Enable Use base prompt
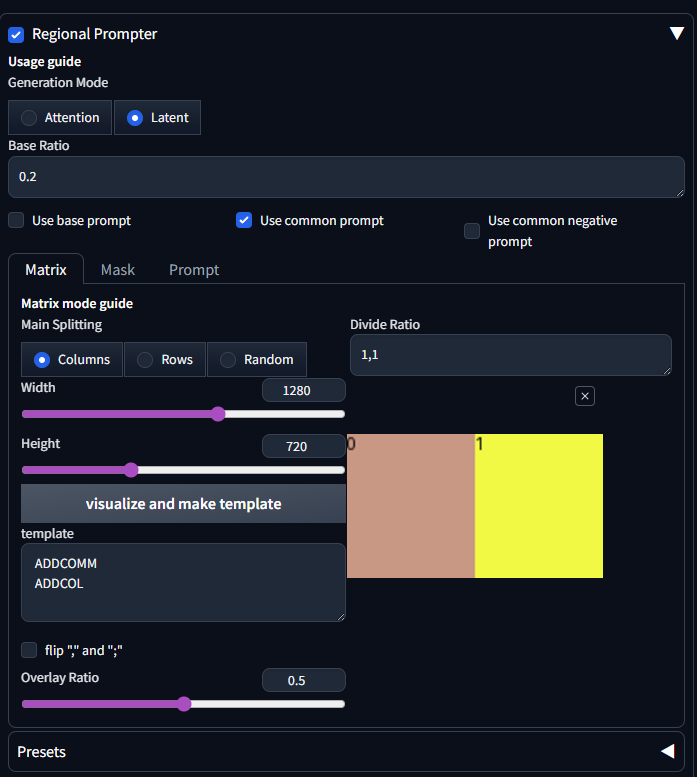Viewport: 697px width, 777px height. pyautogui.click(x=16, y=220)
